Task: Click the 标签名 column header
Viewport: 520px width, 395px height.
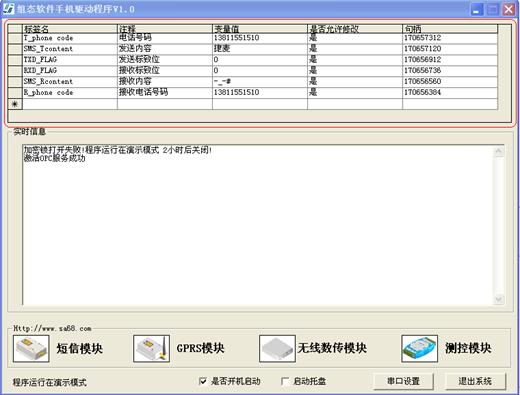Action: (x=70, y=29)
